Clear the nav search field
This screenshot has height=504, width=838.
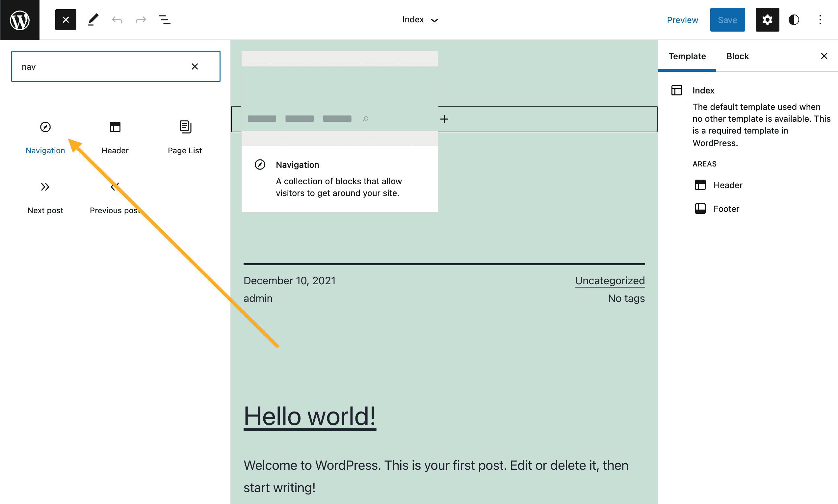tap(195, 66)
